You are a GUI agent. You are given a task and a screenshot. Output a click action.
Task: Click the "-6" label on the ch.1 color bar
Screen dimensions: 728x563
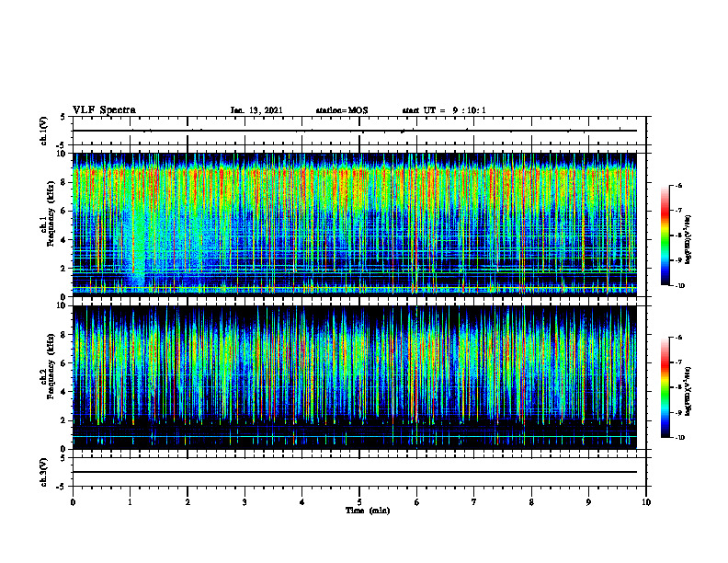point(678,185)
